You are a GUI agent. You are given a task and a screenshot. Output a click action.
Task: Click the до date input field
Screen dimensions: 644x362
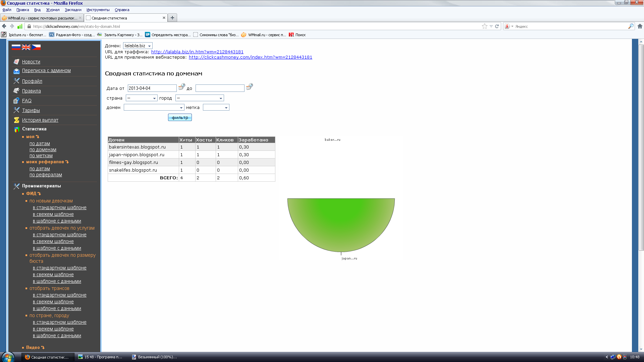[x=220, y=88]
